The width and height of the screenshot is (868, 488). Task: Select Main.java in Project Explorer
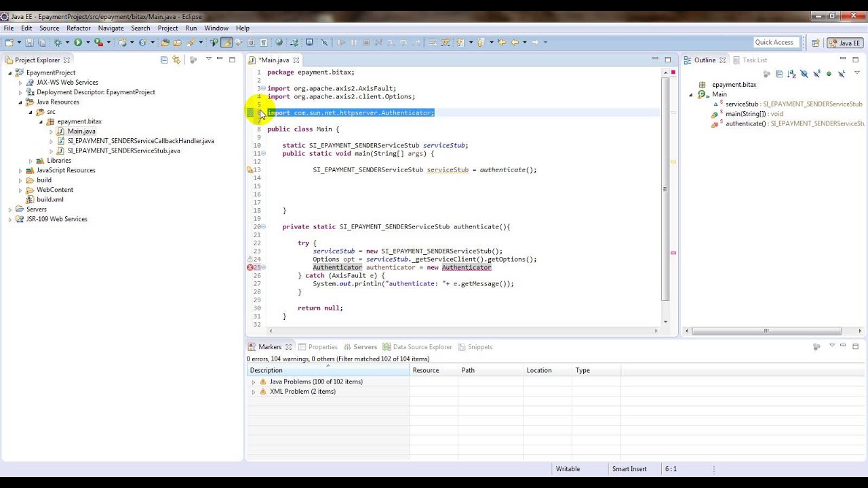tap(81, 131)
